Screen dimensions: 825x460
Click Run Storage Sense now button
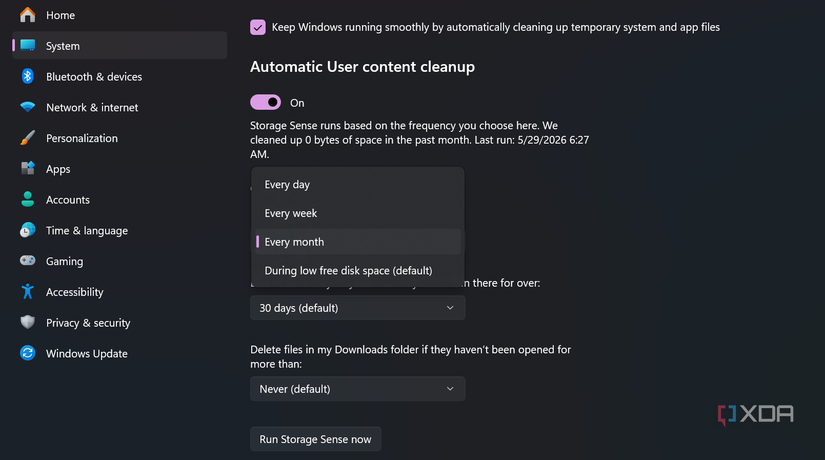[315, 439]
